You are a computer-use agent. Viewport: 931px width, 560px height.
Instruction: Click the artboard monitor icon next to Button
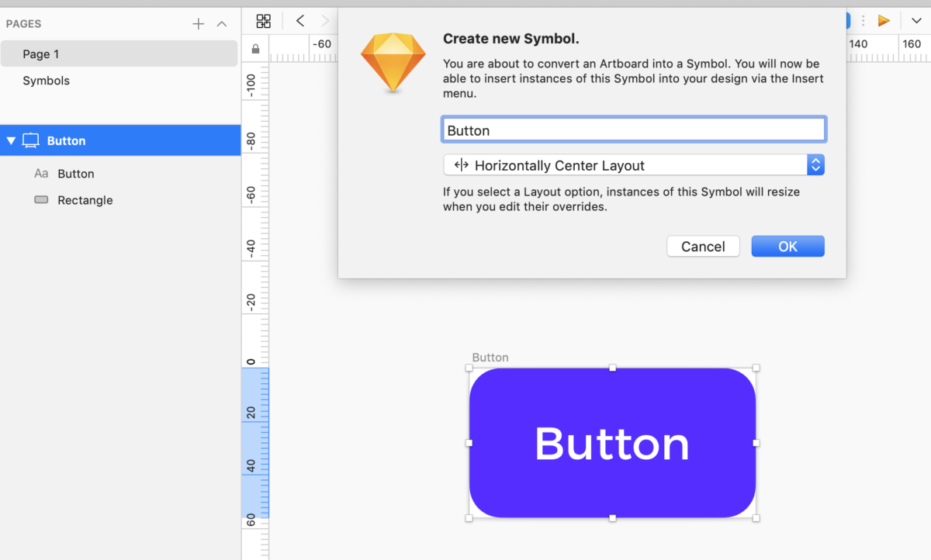[x=30, y=140]
